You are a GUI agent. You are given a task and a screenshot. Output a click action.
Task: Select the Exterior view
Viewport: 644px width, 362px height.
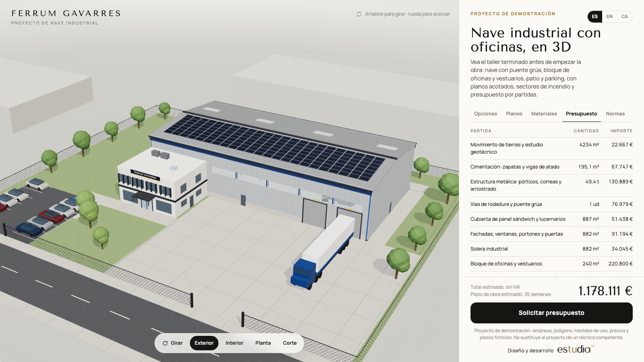click(204, 343)
